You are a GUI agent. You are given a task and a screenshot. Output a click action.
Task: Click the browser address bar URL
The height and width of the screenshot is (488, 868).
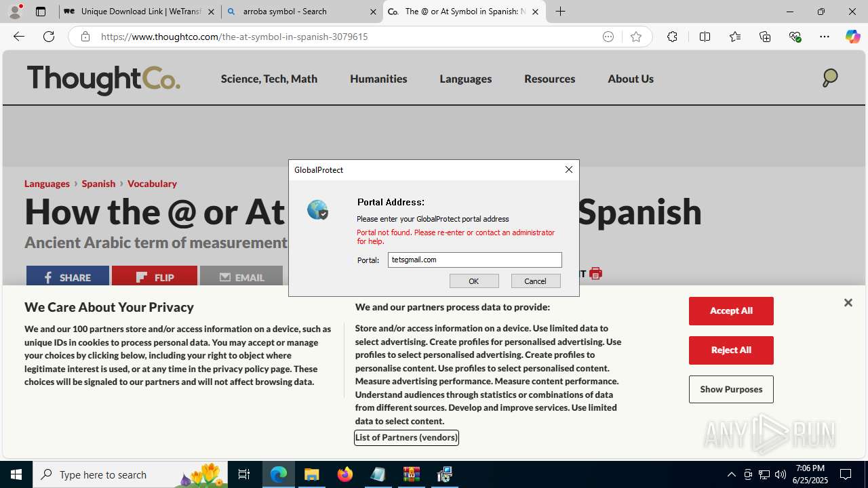point(234,37)
